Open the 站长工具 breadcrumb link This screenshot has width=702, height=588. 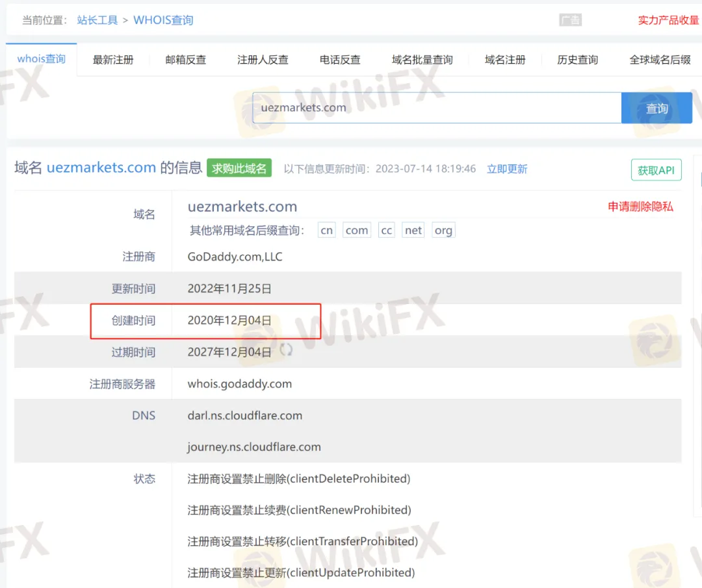(x=97, y=20)
